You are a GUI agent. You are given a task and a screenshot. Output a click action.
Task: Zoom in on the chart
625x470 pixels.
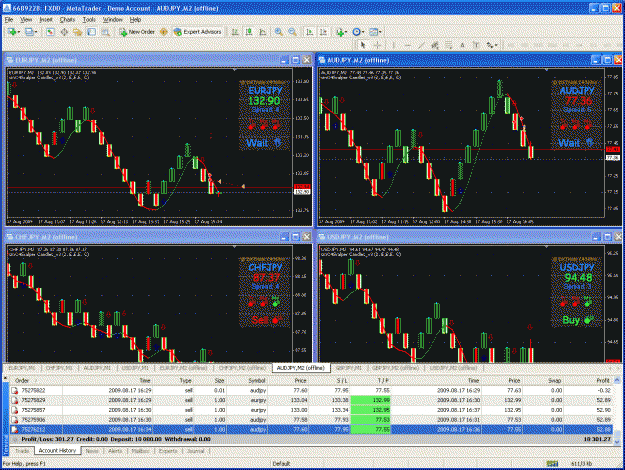(x=279, y=32)
